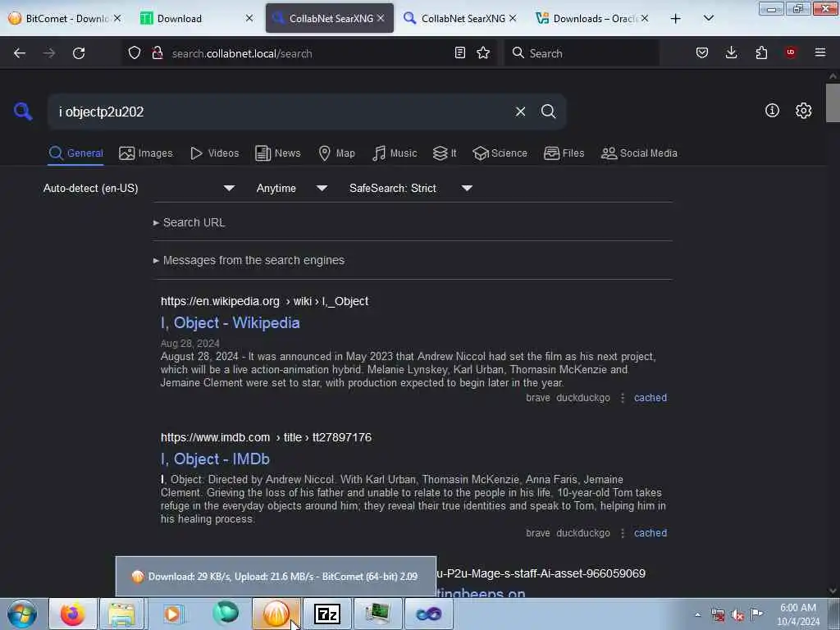Click the taskbar clock 6:00 AM
The height and width of the screenshot is (630, 840).
(x=797, y=614)
